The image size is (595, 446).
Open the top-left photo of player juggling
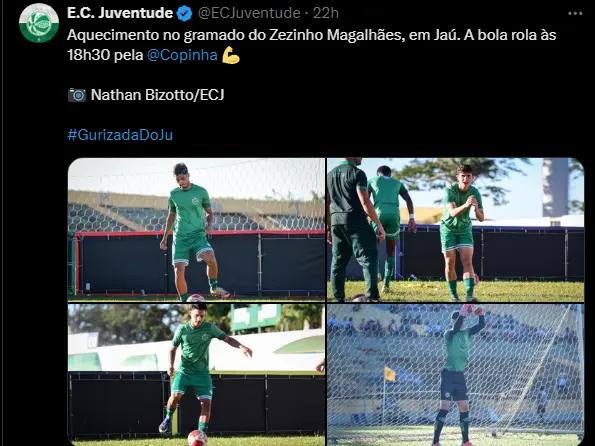click(196, 230)
